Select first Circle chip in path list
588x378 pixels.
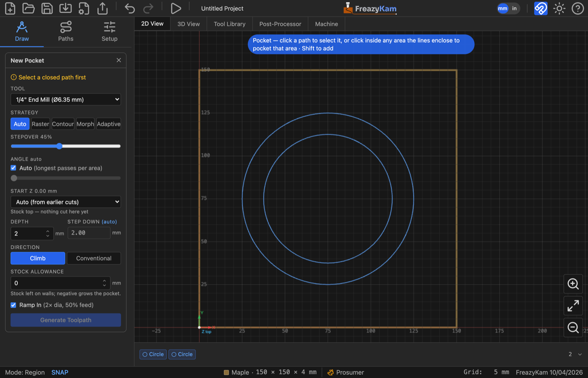click(153, 354)
